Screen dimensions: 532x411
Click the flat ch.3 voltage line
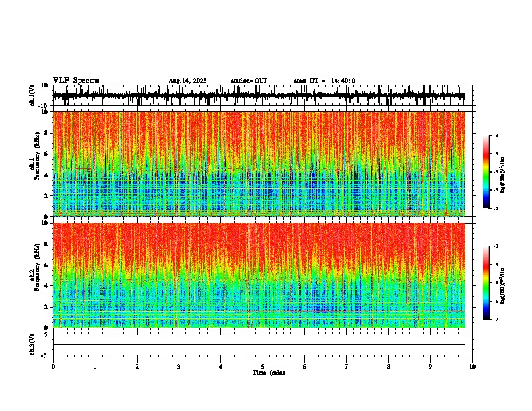[x=259, y=345]
